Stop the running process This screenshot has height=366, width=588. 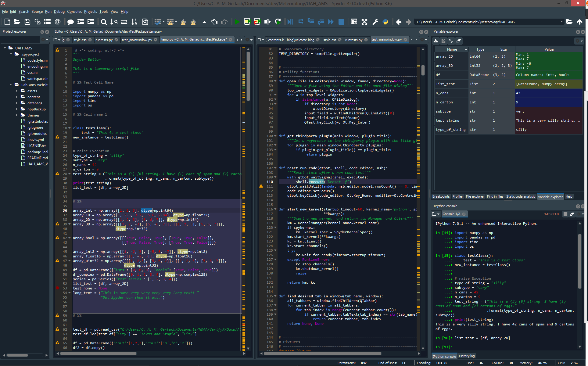pos(341,22)
